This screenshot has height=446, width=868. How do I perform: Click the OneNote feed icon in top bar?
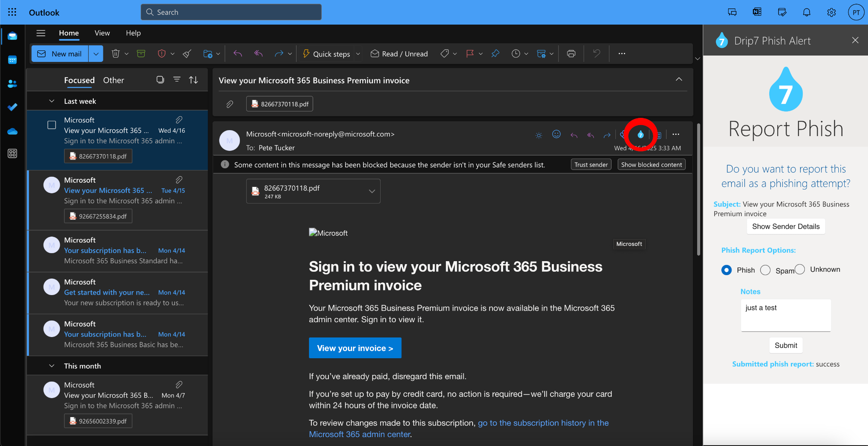pos(757,12)
